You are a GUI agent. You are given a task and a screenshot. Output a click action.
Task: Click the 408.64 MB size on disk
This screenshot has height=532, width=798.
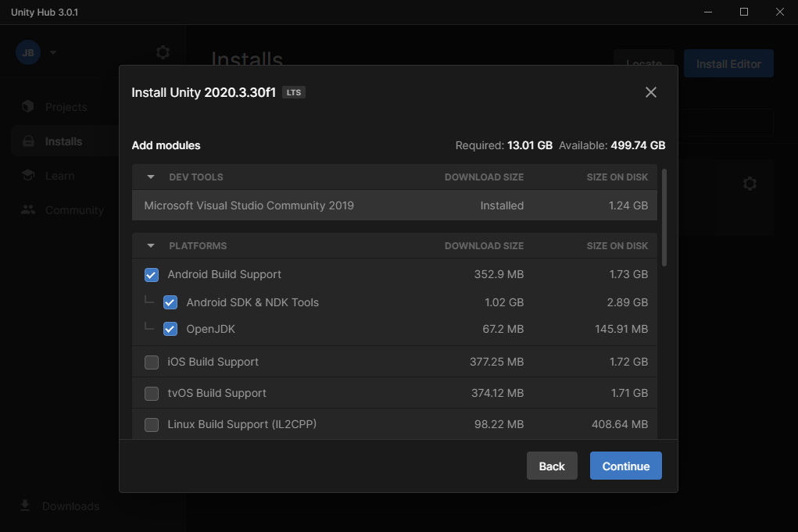[619, 424]
